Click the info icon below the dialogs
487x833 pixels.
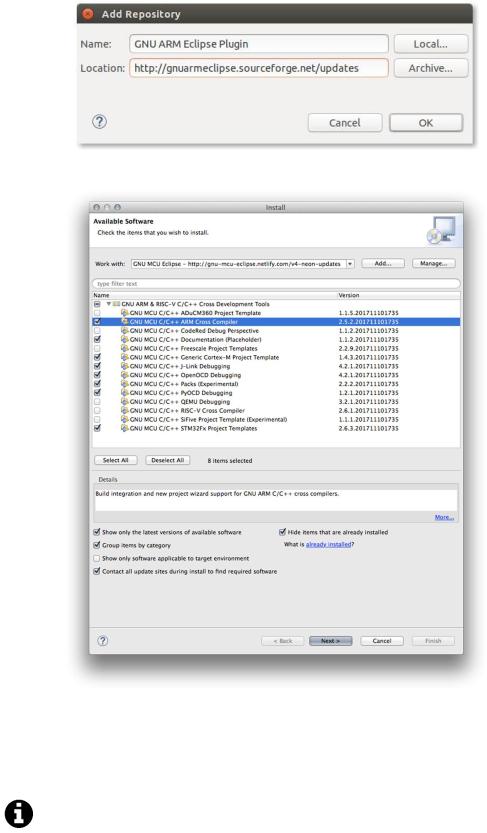(x=19, y=814)
